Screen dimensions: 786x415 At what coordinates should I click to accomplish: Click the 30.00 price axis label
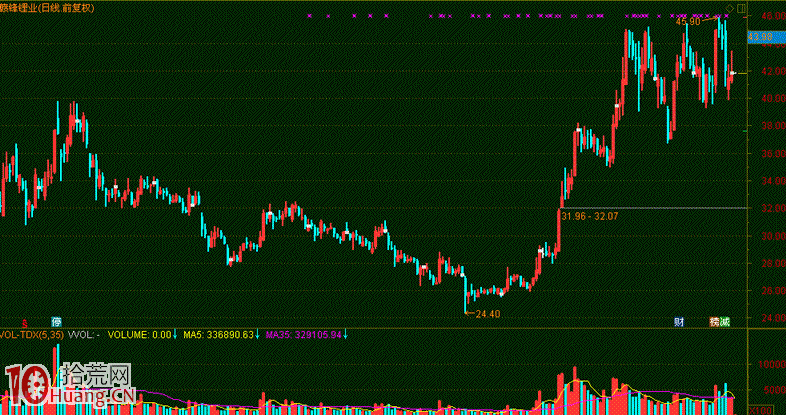point(772,235)
